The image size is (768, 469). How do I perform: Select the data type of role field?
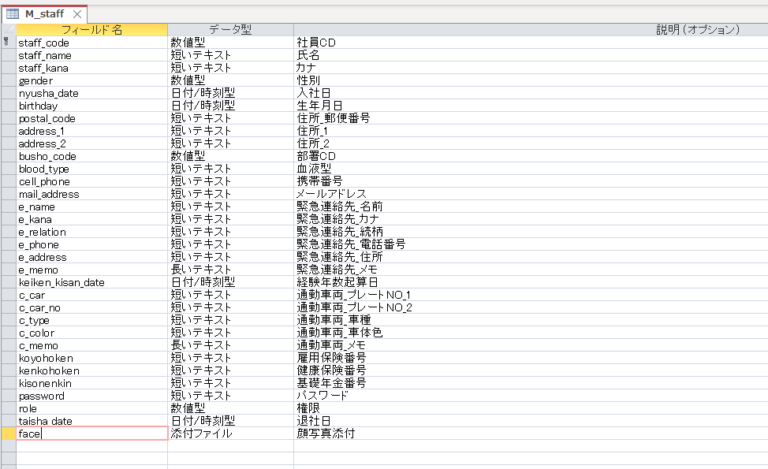tap(230, 409)
